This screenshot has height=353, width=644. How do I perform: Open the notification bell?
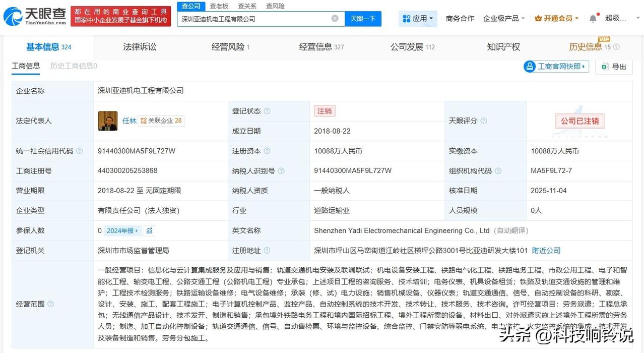coord(593,18)
